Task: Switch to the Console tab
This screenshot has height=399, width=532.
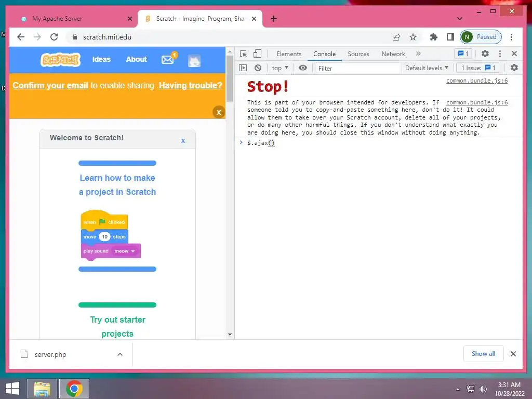Action: (x=324, y=54)
